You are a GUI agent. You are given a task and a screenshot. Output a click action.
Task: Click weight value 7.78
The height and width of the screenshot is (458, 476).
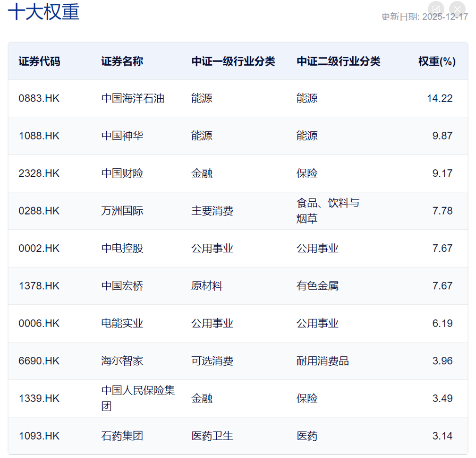(442, 211)
